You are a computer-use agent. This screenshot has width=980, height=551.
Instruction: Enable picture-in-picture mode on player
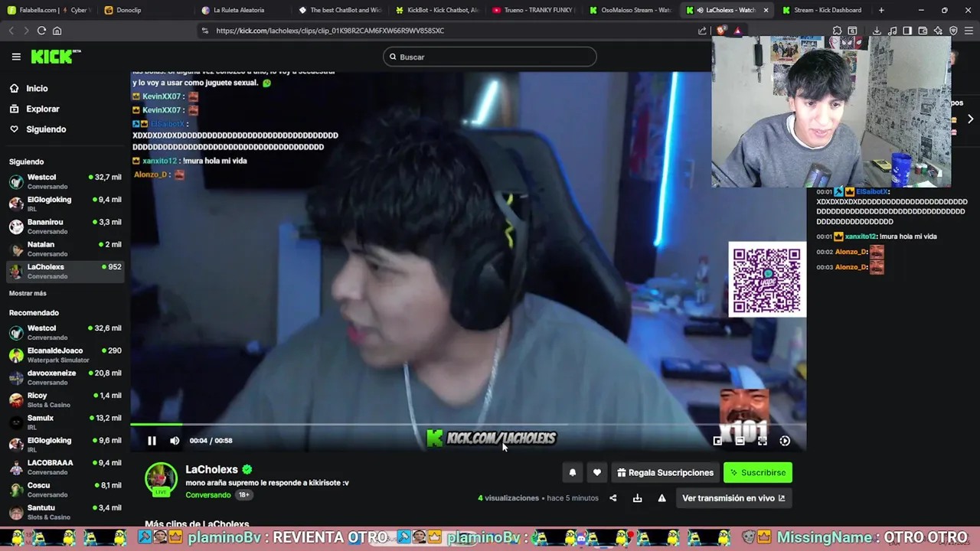click(x=717, y=441)
